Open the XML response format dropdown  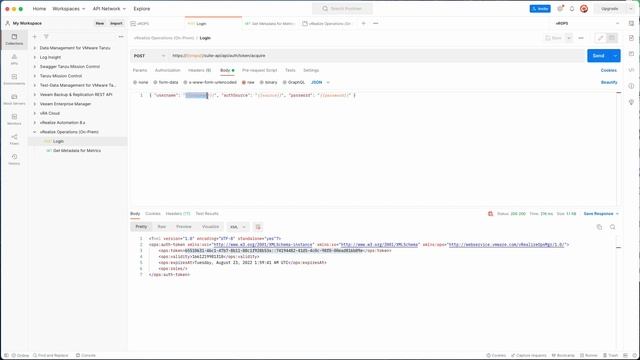coord(238,227)
